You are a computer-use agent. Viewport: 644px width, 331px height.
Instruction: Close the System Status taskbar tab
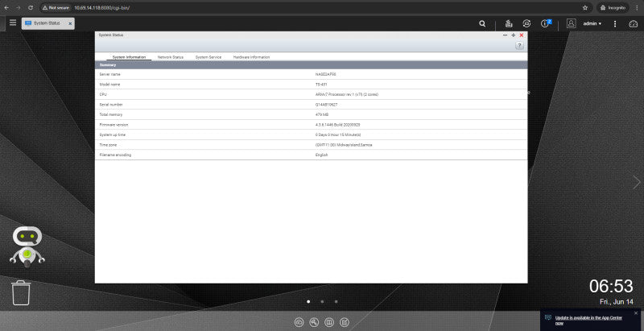pos(70,24)
